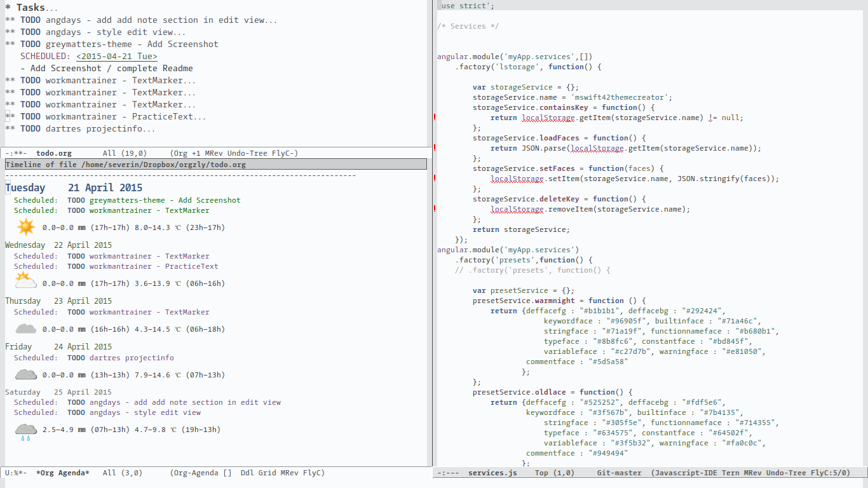The image size is (868, 488).
Task: Open Thursday's 'workmantrainer - TextMarker' agenda entry
Action: click(x=149, y=312)
